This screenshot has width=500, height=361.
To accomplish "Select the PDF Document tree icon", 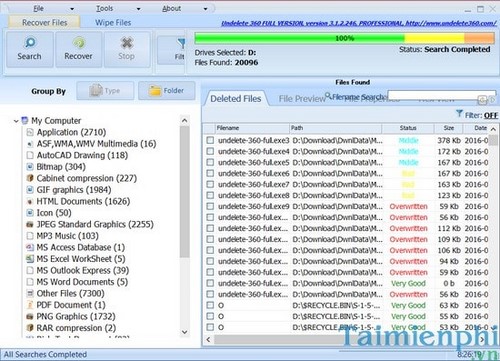I will (x=30, y=305).
